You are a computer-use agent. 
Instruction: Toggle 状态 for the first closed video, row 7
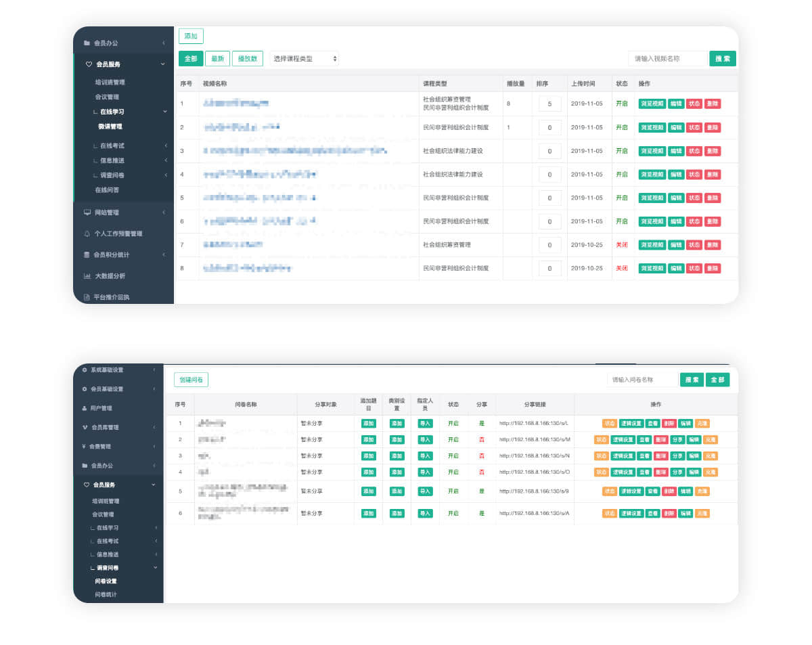pos(694,245)
